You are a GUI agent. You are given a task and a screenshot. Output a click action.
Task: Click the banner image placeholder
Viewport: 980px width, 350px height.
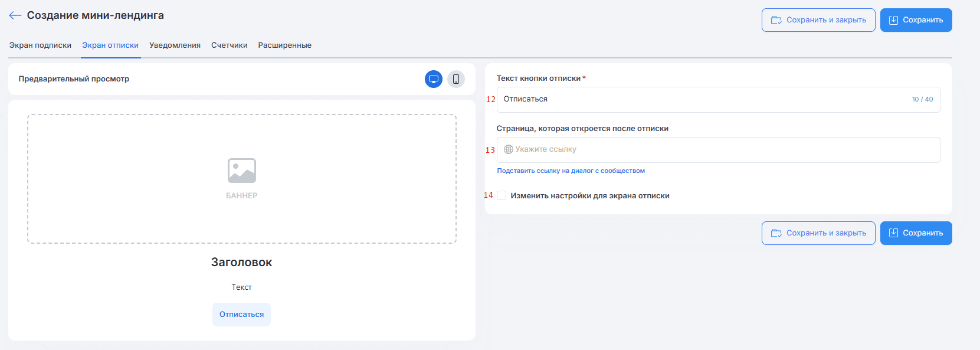[242, 179]
